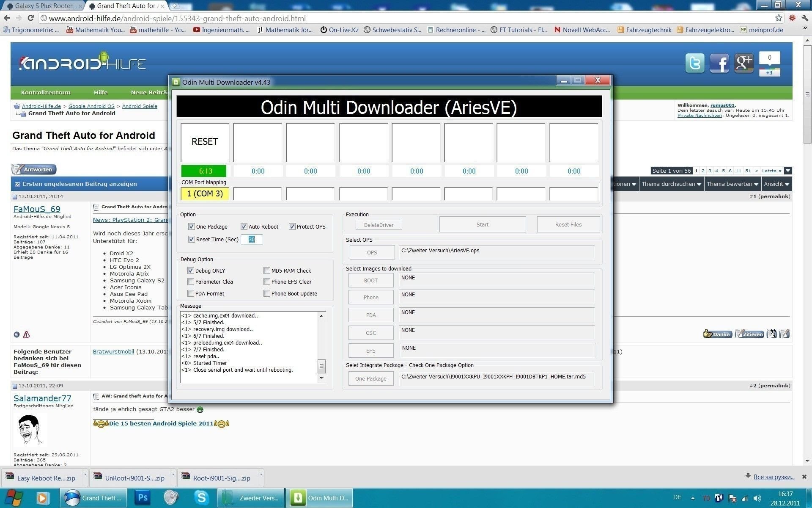
Task: Open the Fahrzeugtechnik bookmark
Action: (x=645, y=30)
